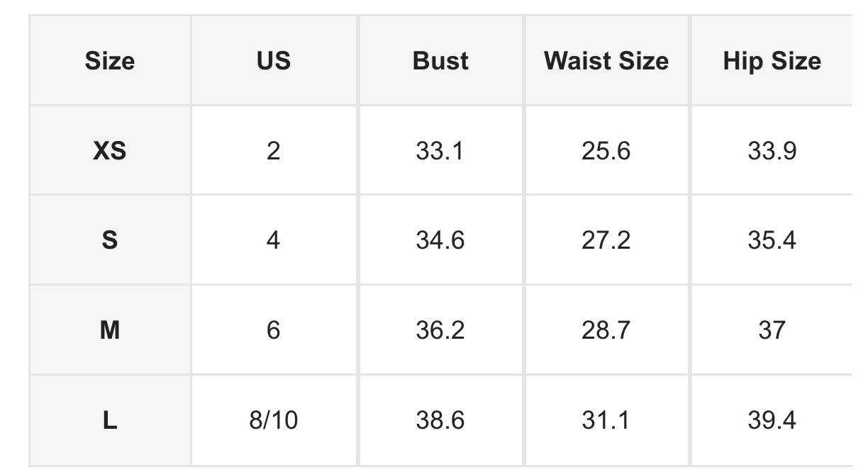Image resolution: width=868 pixels, height=472 pixels.
Task: Click the 36.2 bust measurement cell
Action: pos(440,330)
